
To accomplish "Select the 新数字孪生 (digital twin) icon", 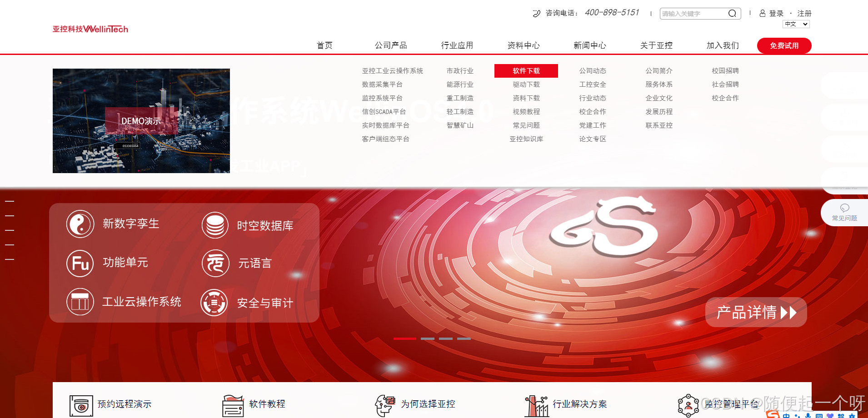I will tap(80, 224).
